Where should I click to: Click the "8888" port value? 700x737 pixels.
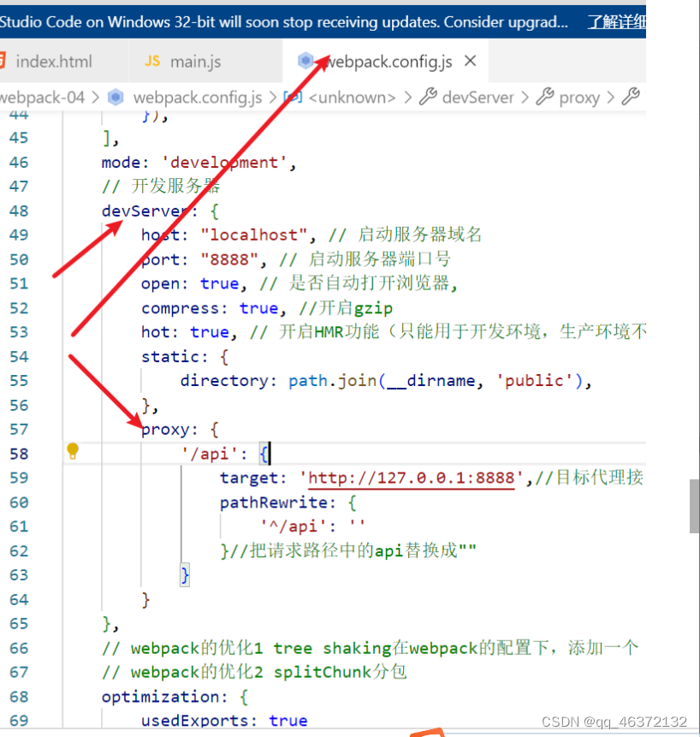229,259
